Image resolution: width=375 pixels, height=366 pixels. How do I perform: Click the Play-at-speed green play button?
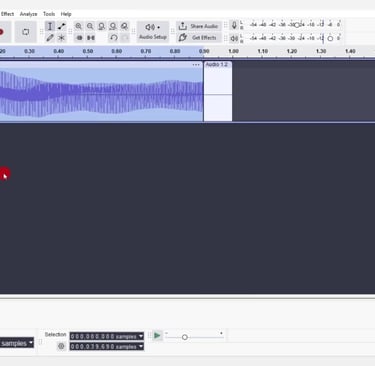(x=157, y=335)
